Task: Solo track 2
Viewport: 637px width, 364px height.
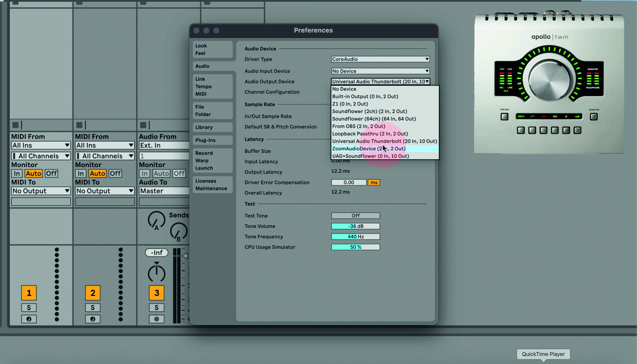Action: point(93,308)
